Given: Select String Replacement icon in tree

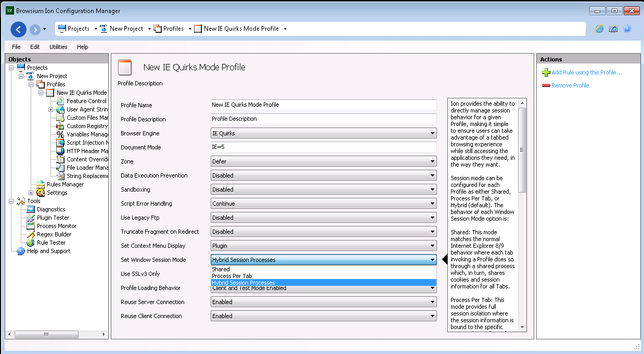Looking at the screenshot, I should pyautogui.click(x=60, y=176).
